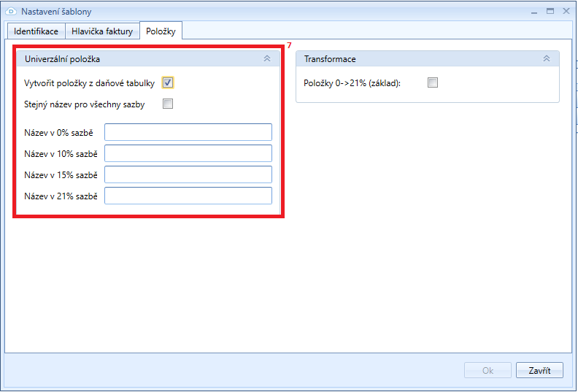Viewport: 578px width, 392px height.
Task: Tick the Položky 0->21% (základ) checkbox
Action: click(433, 83)
